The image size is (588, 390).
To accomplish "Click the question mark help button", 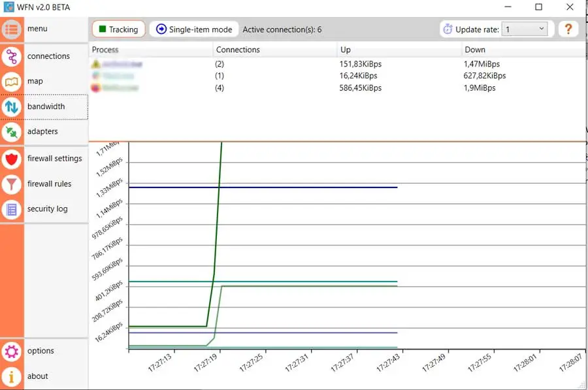I will coord(568,29).
